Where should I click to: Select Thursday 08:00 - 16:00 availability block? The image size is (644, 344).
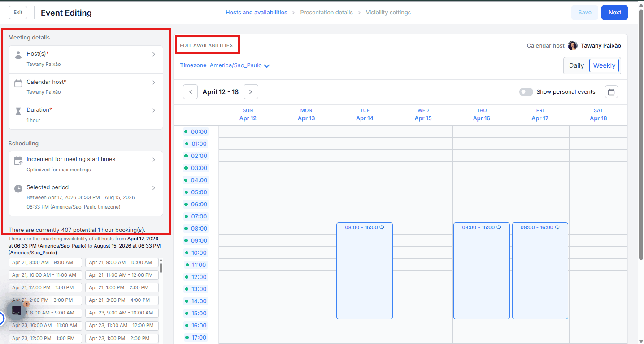[481, 274]
